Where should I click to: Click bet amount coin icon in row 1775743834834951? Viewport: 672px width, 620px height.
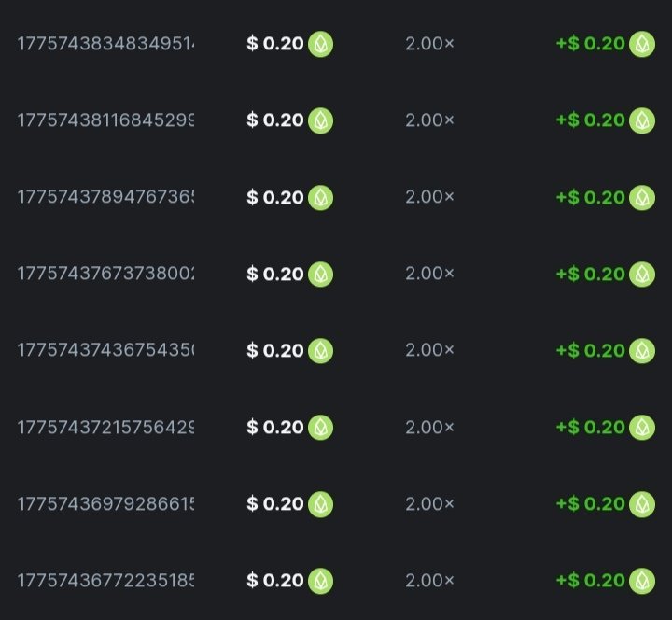[320, 44]
